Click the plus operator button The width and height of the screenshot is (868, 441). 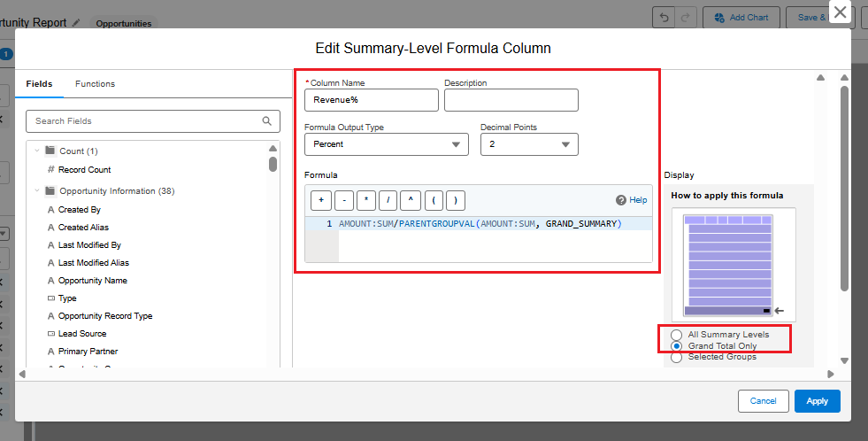(319, 200)
